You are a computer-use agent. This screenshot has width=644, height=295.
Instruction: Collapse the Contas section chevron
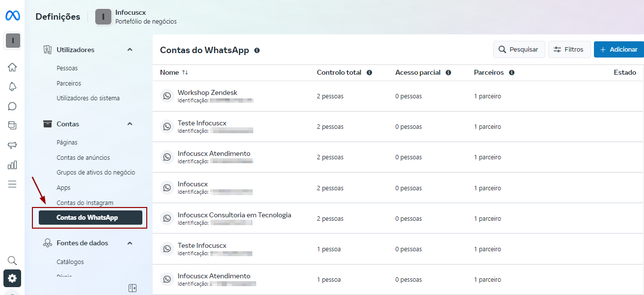point(130,124)
